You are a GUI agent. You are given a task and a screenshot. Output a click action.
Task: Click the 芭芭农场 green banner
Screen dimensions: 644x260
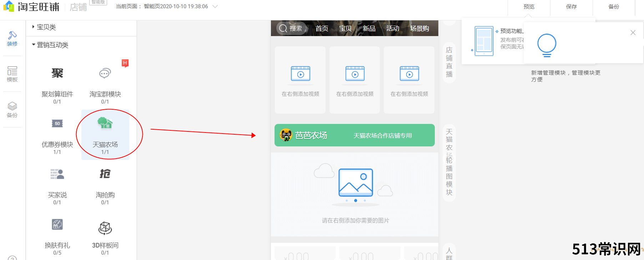tap(354, 135)
